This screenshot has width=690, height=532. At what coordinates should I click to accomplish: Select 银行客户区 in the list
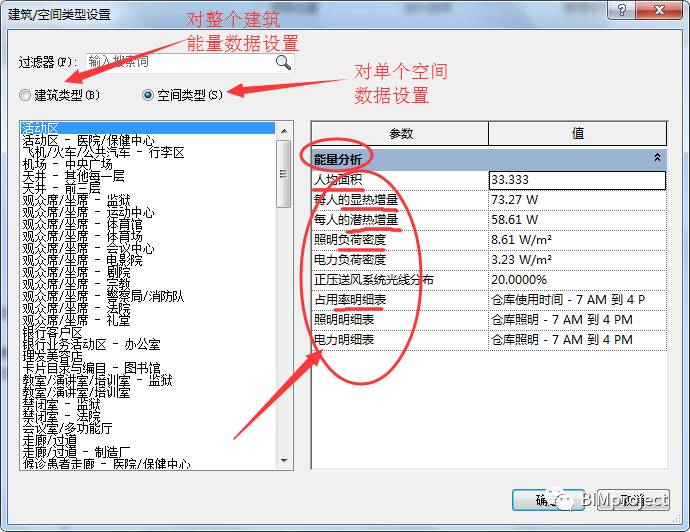click(53, 332)
